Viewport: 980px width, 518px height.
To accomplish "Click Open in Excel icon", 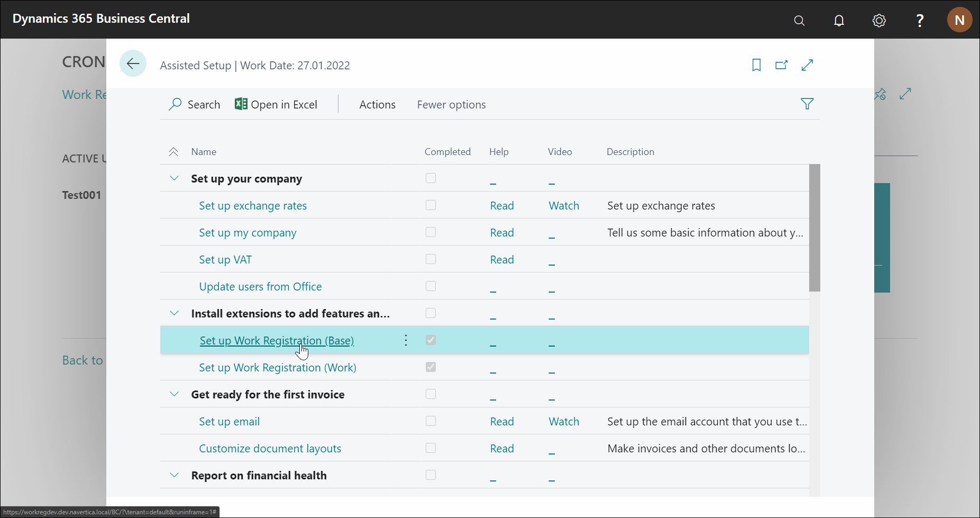I will [x=241, y=104].
